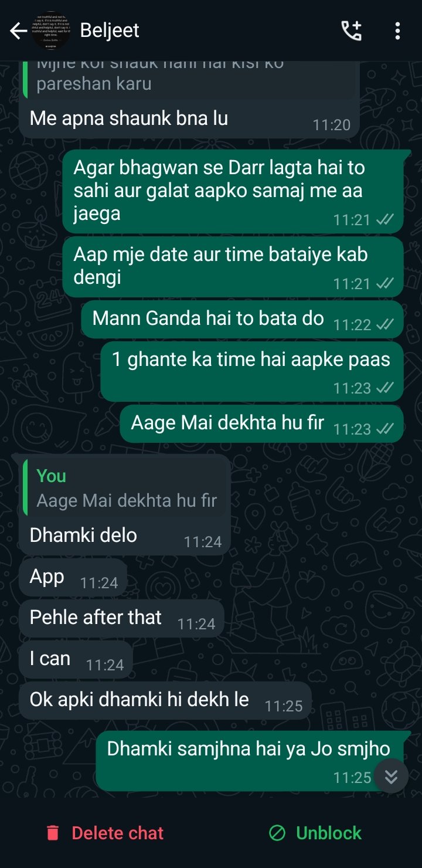Viewport: 422px width, 868px height.
Task: Tap the red trash bin icon
Action: (53, 833)
